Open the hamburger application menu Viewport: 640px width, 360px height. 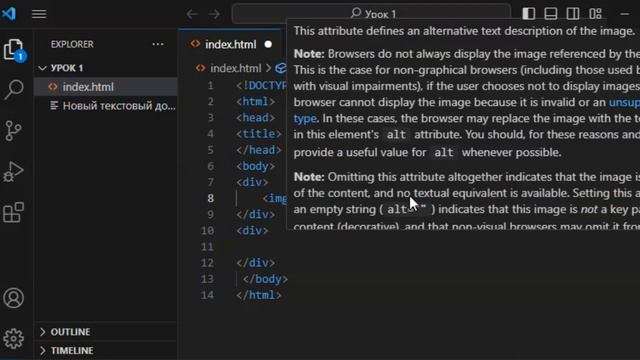[x=39, y=14]
